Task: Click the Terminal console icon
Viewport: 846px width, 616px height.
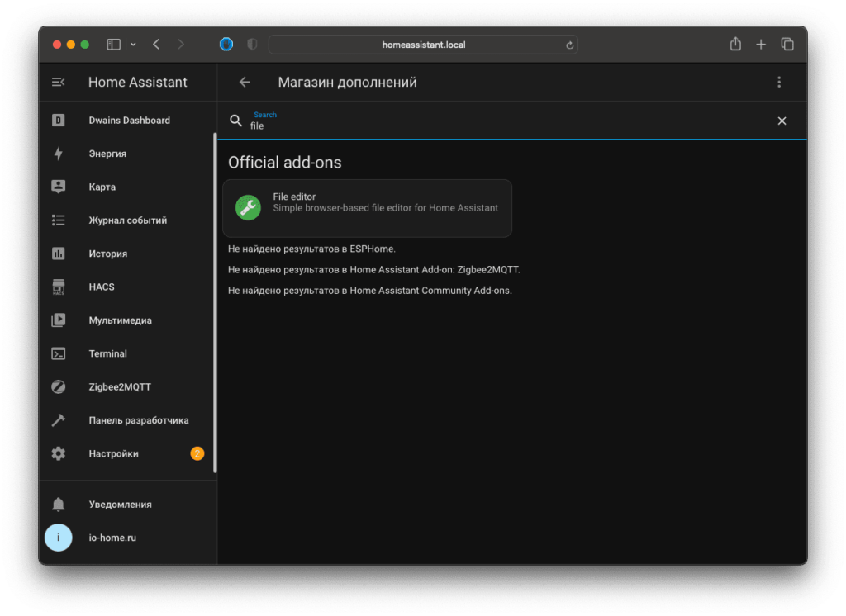Action: (59, 354)
